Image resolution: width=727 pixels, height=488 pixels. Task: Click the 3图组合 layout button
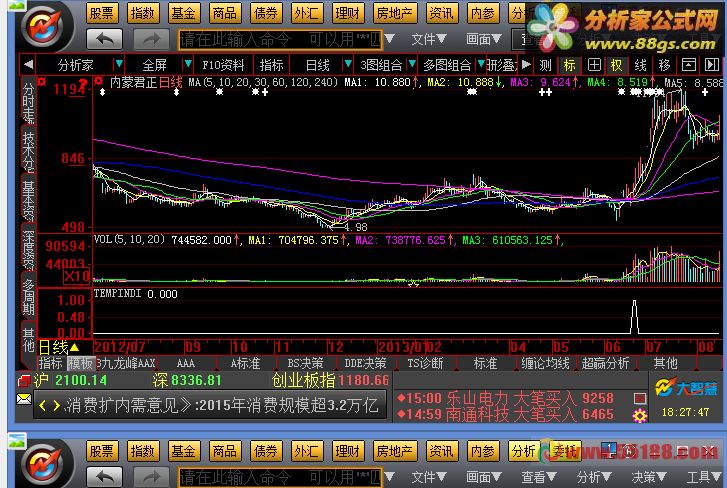tap(381, 65)
